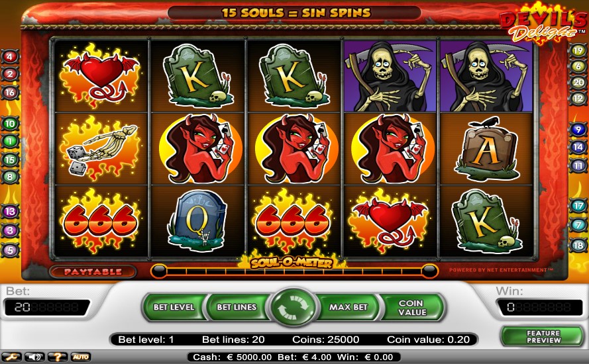Select bet line 4 marker
The width and height of the screenshot is (589, 364).
pos(10,57)
